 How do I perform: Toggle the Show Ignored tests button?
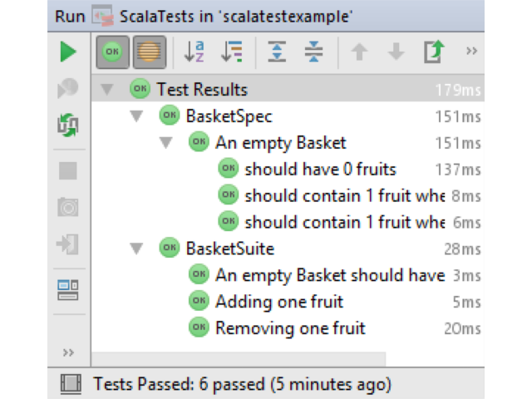tap(150, 52)
